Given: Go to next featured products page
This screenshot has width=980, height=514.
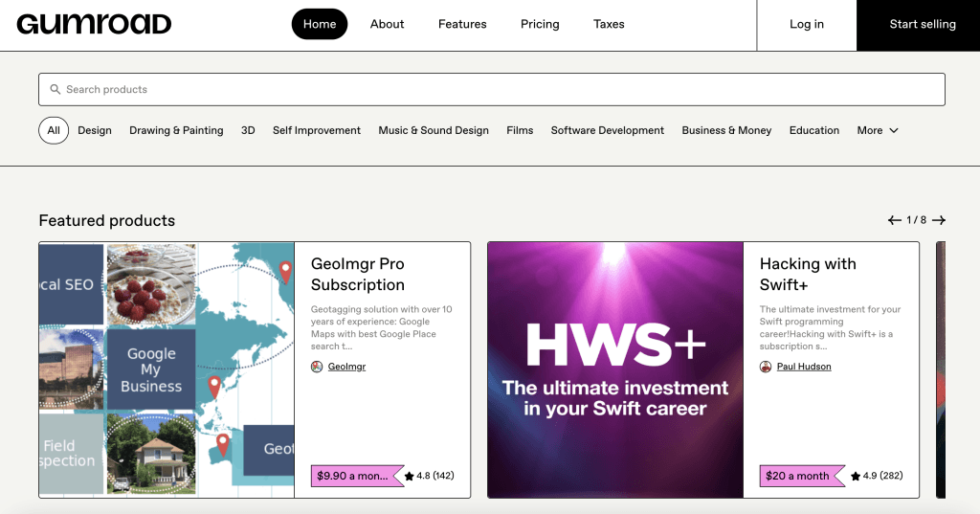Looking at the screenshot, I should pos(939,220).
